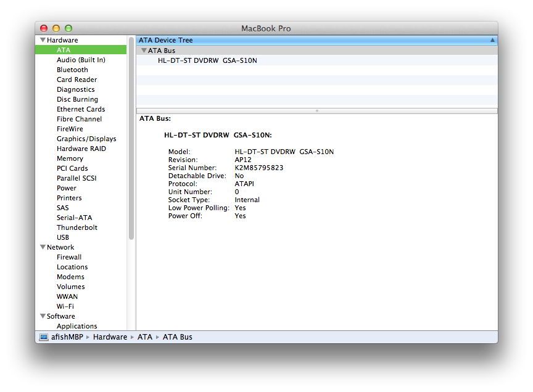
Task: Click afishMBP in the path bar
Action: tap(67, 337)
